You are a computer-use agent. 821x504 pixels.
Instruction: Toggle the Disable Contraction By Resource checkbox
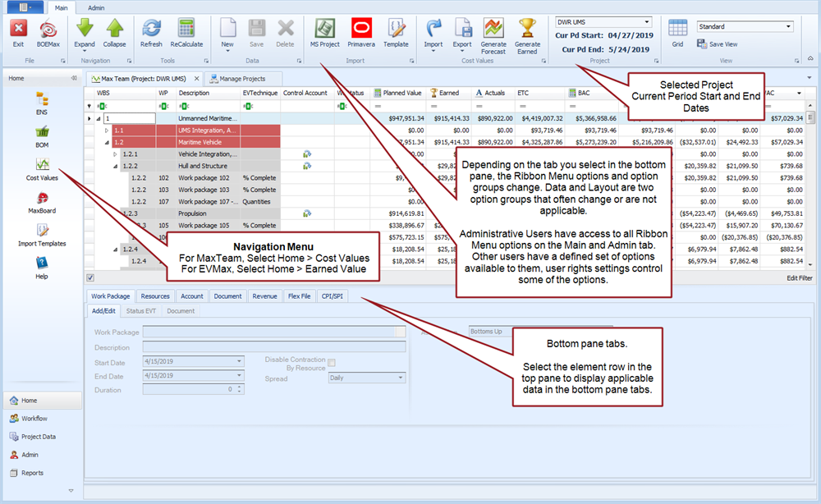332,362
